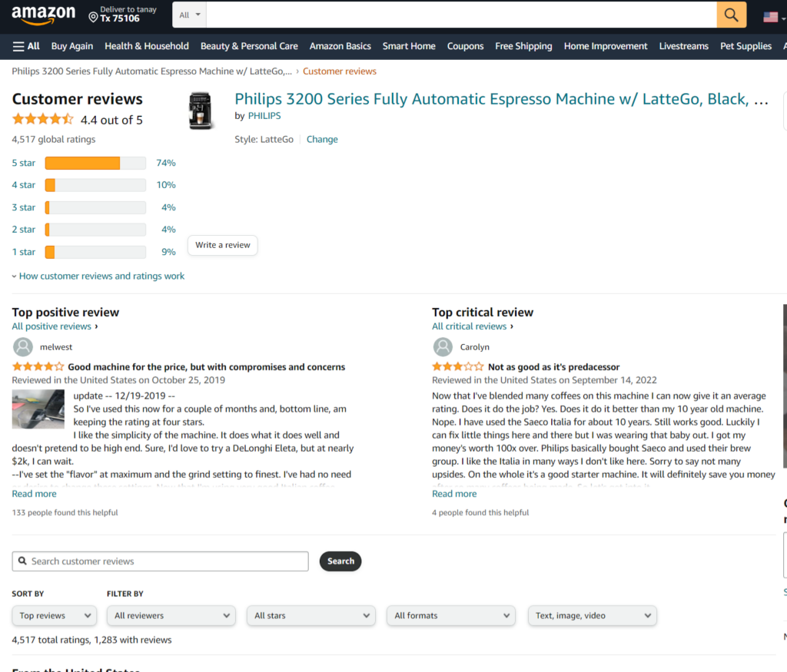Filter by the 2 star link
This screenshot has height=672, width=787.
click(24, 230)
